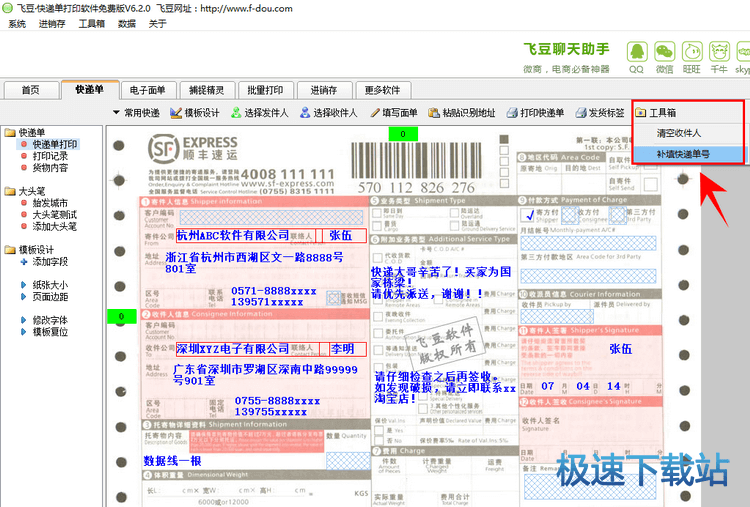
Task: Switch to the 批量打印 tab
Action: pyautogui.click(x=265, y=90)
